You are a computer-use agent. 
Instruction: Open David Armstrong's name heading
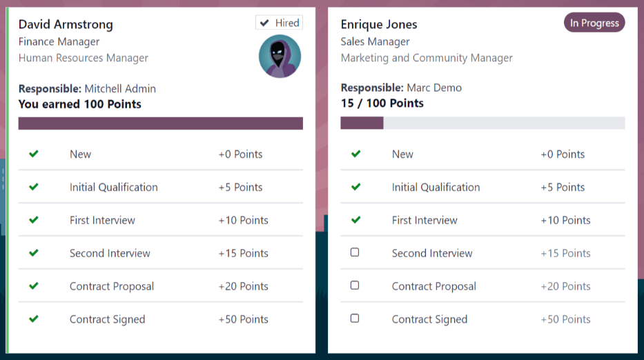tap(66, 25)
